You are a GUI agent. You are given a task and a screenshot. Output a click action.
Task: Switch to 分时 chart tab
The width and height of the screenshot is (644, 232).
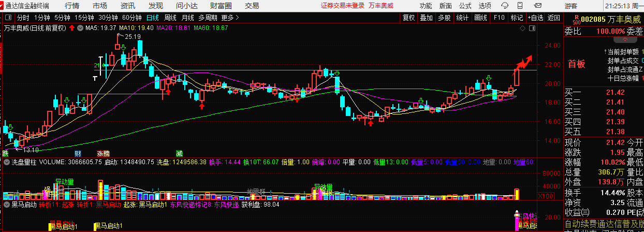click(23, 17)
